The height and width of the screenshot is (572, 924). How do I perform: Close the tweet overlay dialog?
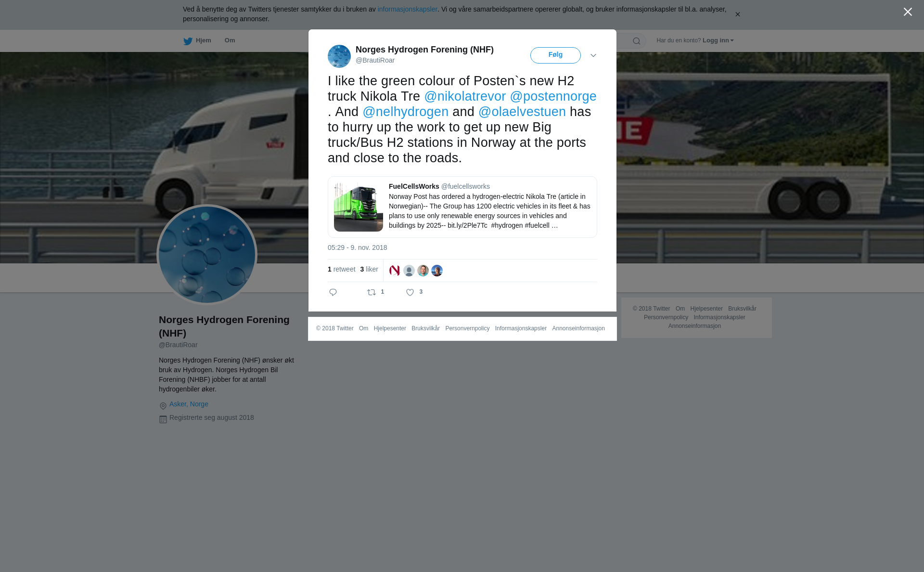point(908,12)
